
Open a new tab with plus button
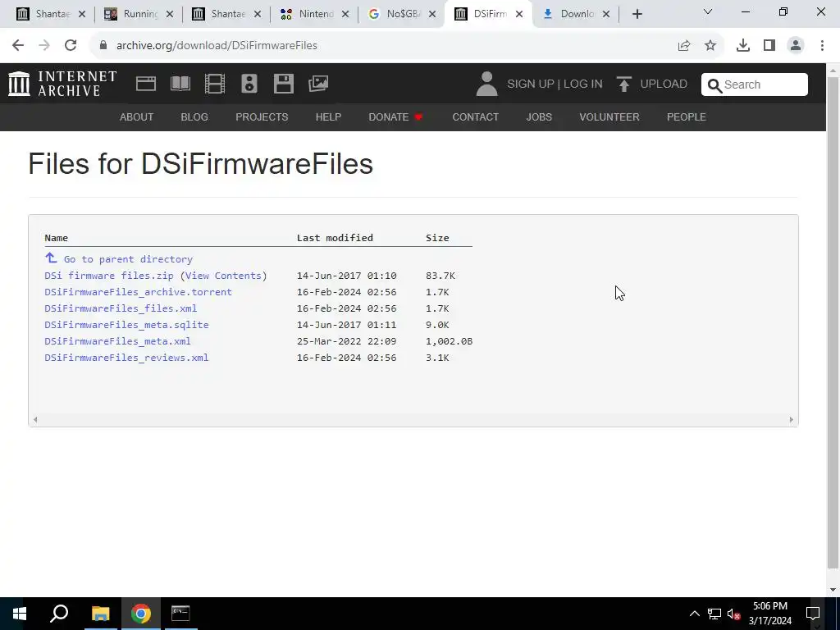[x=637, y=15]
